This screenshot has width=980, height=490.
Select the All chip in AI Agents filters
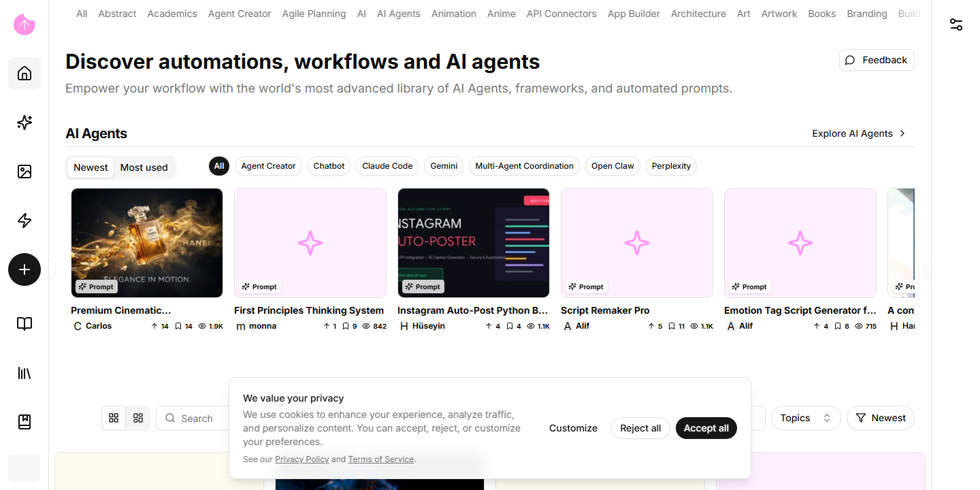tap(219, 166)
